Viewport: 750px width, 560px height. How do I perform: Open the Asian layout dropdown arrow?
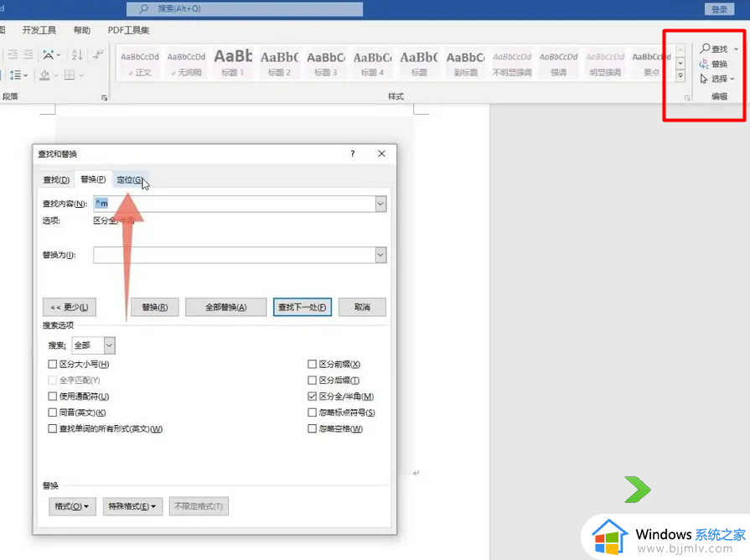tap(59, 55)
